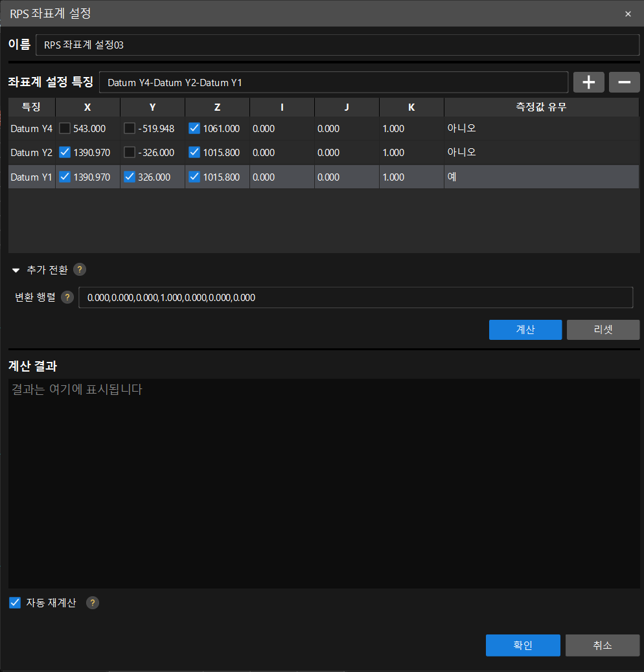Add a feature with the plus button
The width and height of the screenshot is (644, 672).
pyautogui.click(x=588, y=82)
